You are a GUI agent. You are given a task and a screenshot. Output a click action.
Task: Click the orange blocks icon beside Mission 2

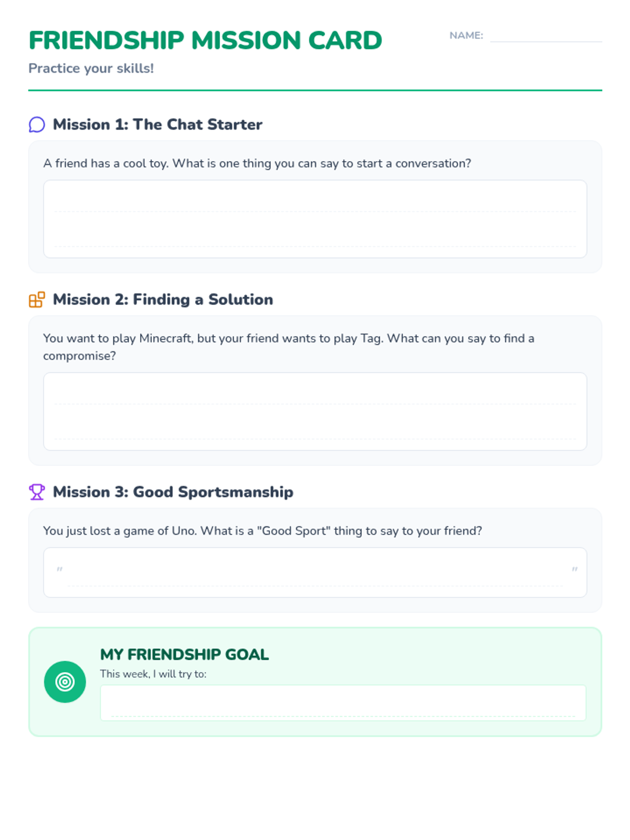[x=37, y=300]
